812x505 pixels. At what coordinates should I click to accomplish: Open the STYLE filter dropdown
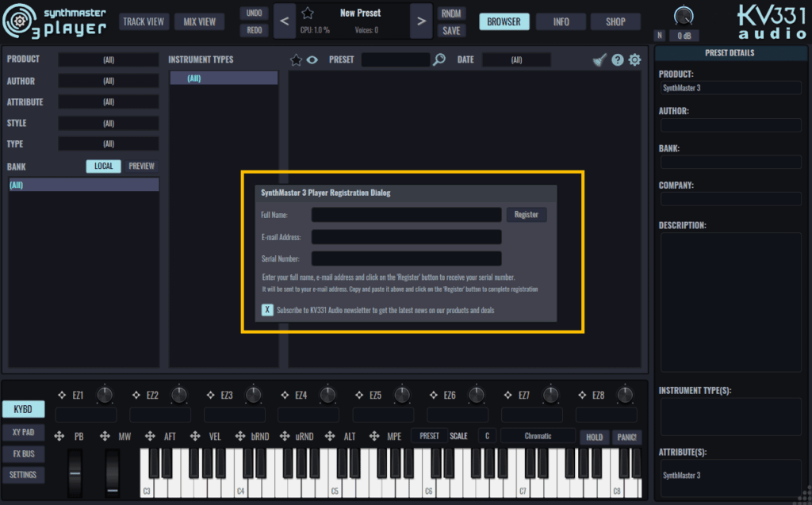pos(108,123)
